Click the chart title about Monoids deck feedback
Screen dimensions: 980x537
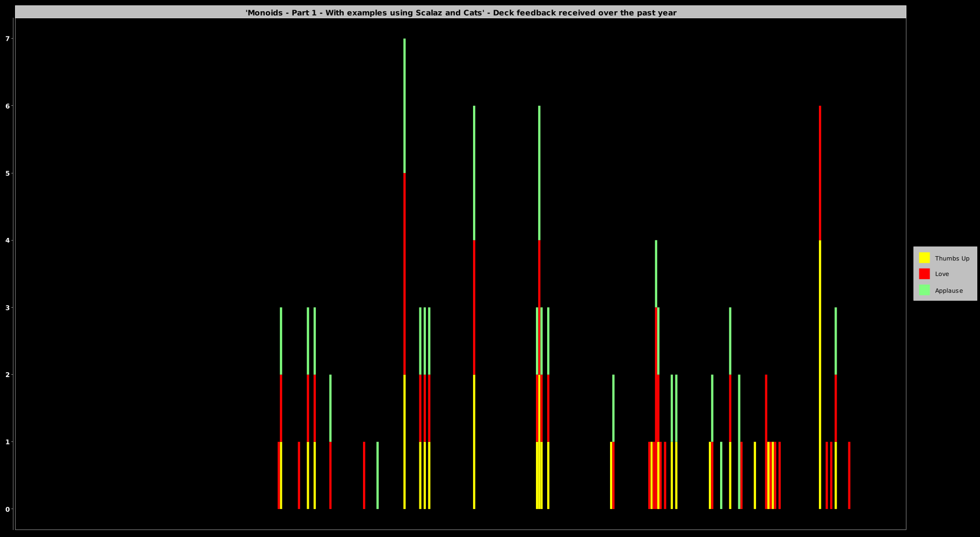[461, 12]
